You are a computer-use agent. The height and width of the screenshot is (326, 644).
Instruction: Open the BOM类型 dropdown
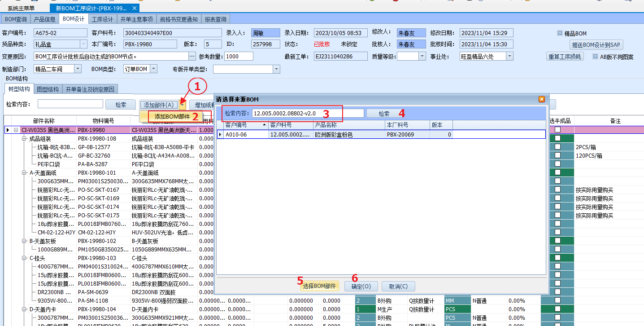pos(153,69)
